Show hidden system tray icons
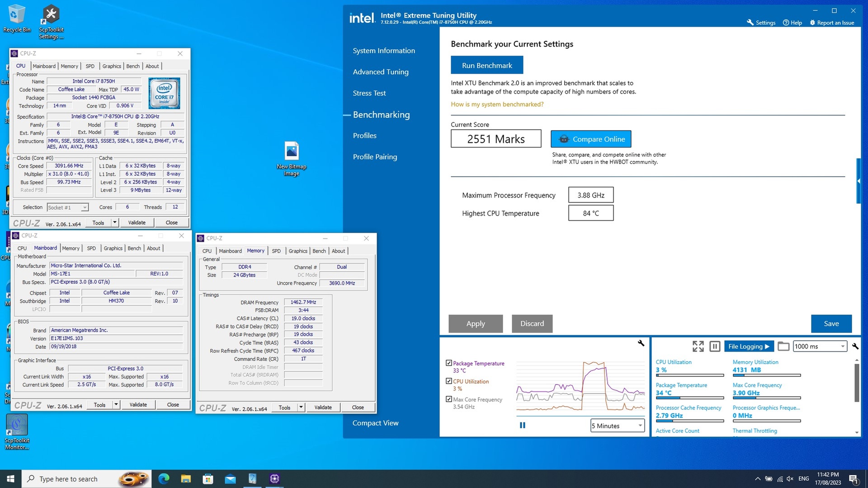Viewport: 868px width, 488px height. click(757, 479)
